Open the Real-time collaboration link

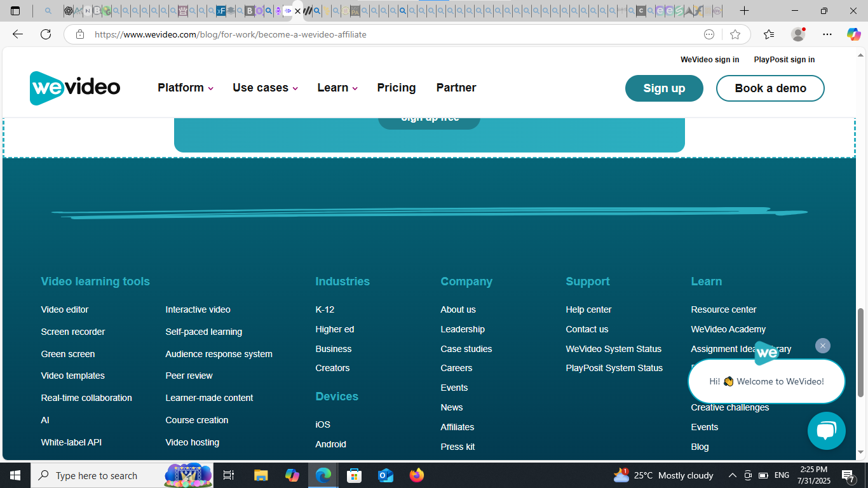click(x=86, y=398)
